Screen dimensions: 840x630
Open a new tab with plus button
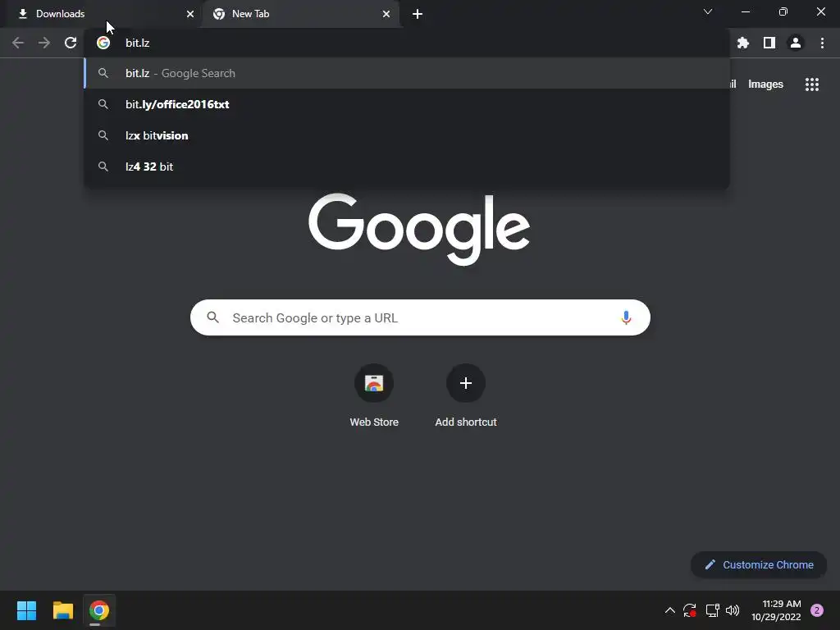tap(418, 14)
